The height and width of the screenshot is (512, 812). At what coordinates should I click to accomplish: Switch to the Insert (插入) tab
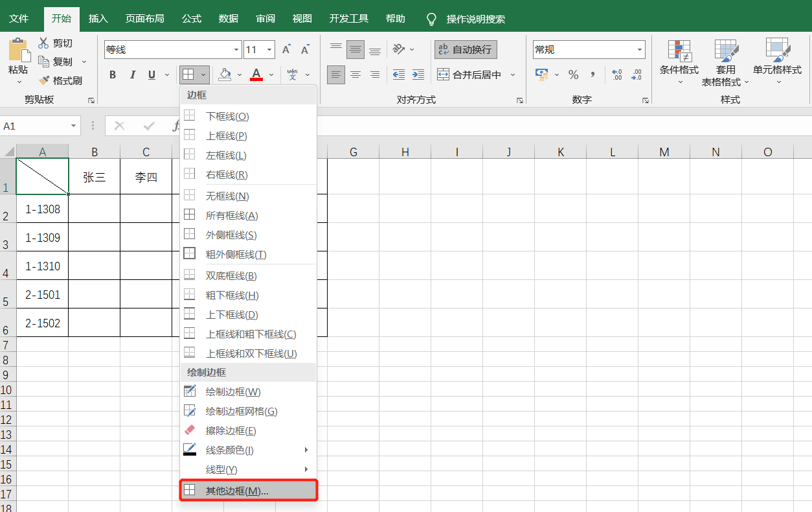click(x=98, y=19)
